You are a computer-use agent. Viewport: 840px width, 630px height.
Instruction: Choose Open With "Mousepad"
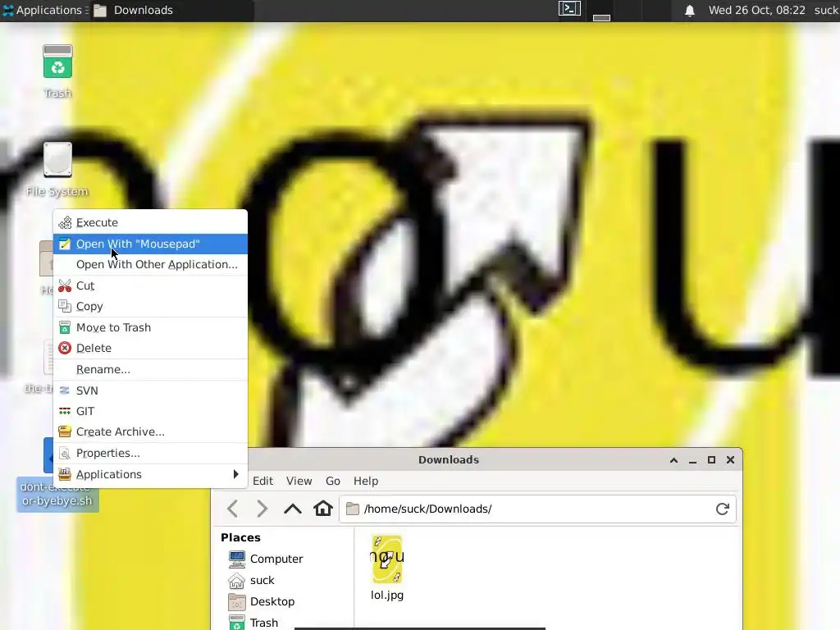tap(150, 244)
